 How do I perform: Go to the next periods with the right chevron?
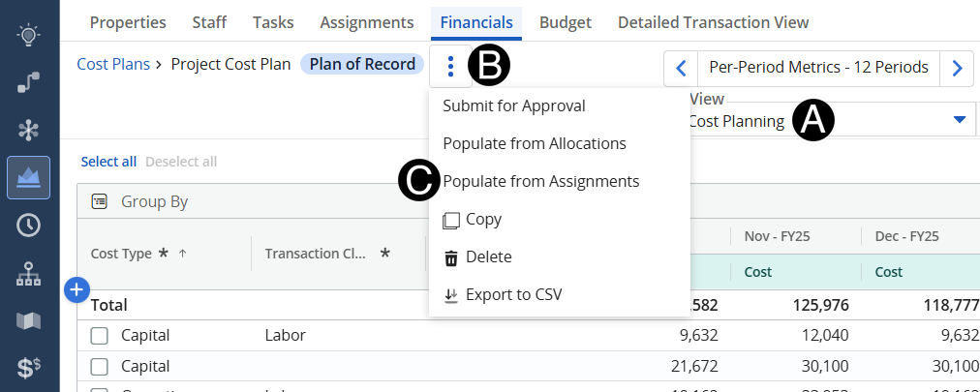[x=957, y=68]
